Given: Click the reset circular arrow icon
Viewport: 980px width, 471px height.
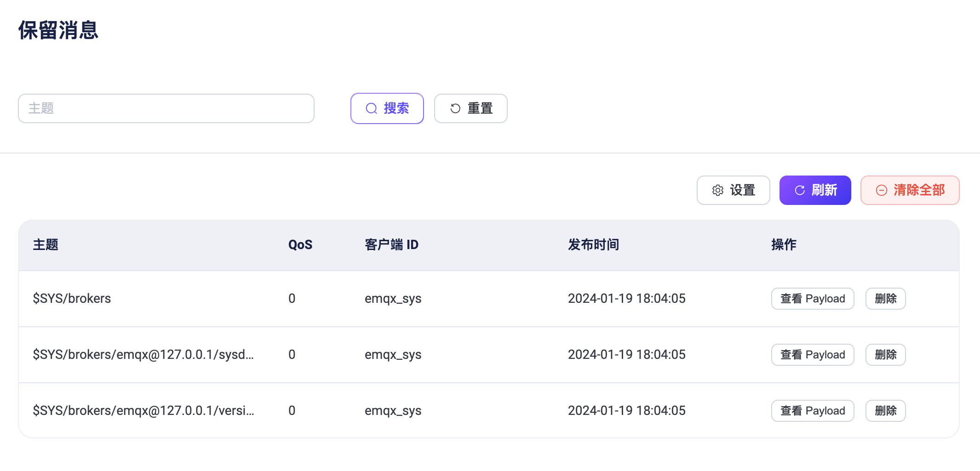Looking at the screenshot, I should pos(455,108).
